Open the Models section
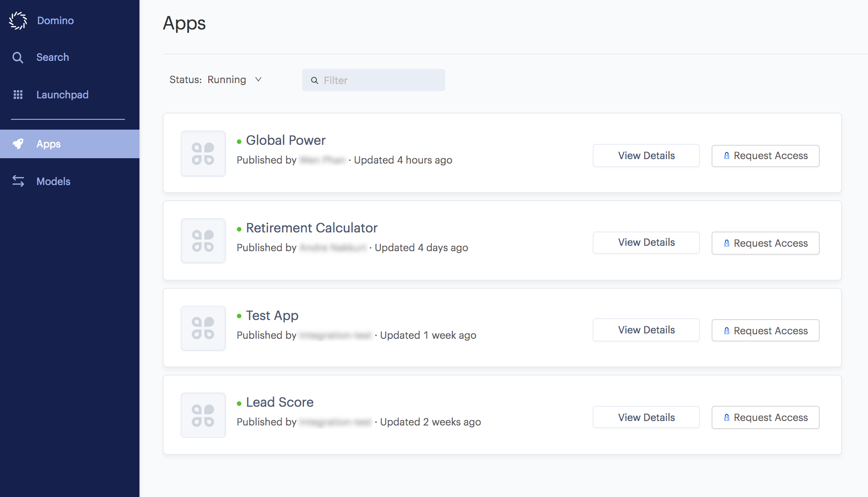 (x=53, y=181)
